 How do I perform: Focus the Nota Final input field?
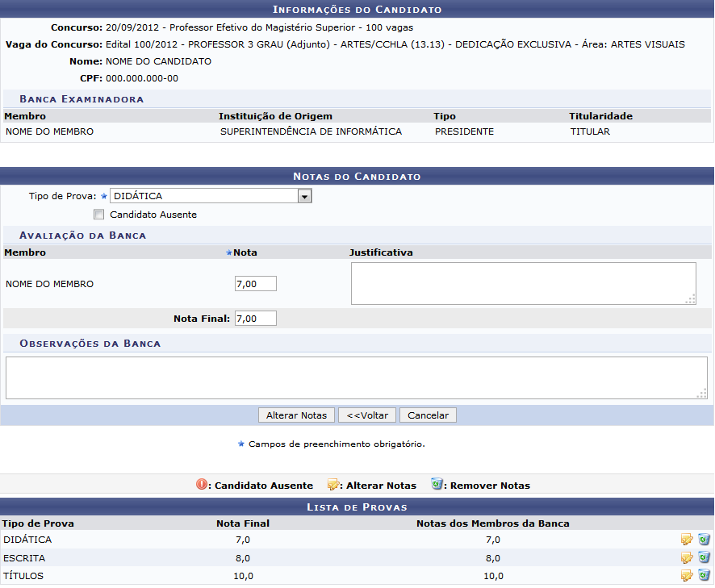tap(255, 319)
